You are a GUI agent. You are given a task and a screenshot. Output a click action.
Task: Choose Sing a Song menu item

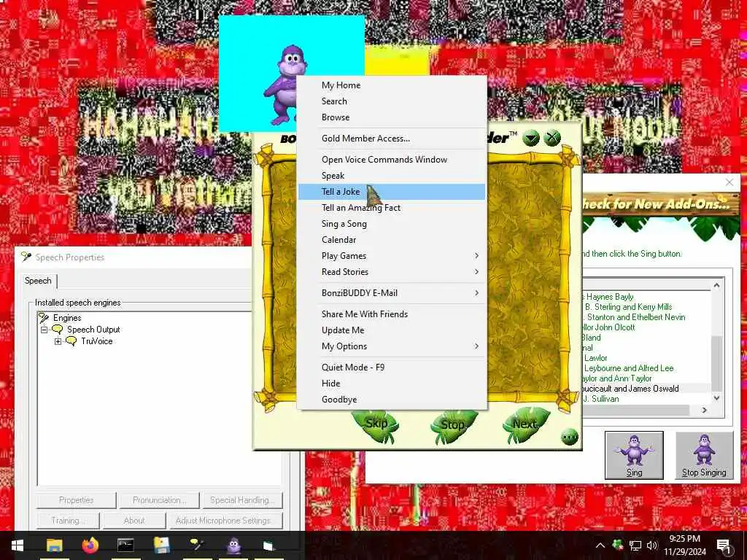[x=392, y=225]
